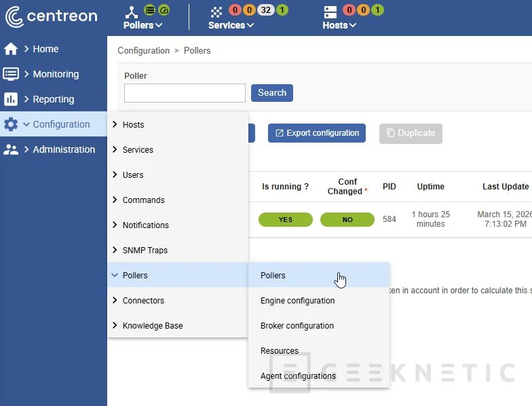532x406 pixels.
Task: Click the green up hosts counter
Action: (x=377, y=10)
